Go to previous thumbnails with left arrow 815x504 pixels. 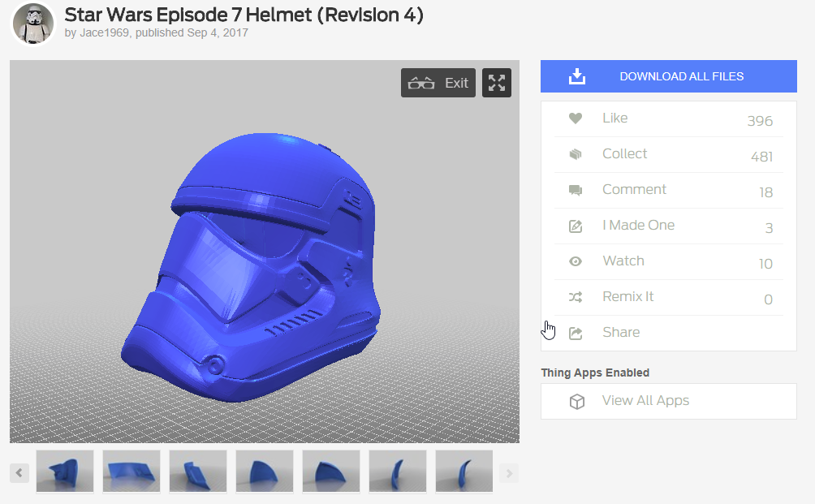click(x=19, y=473)
